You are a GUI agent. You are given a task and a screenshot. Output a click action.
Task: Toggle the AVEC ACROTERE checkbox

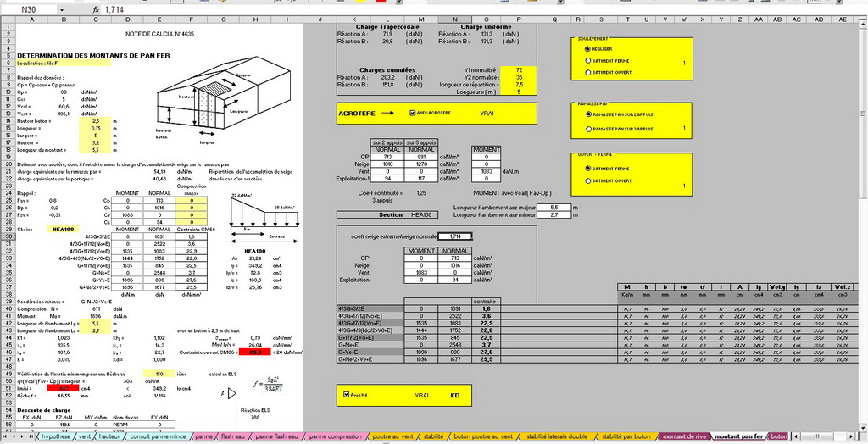[x=413, y=113]
